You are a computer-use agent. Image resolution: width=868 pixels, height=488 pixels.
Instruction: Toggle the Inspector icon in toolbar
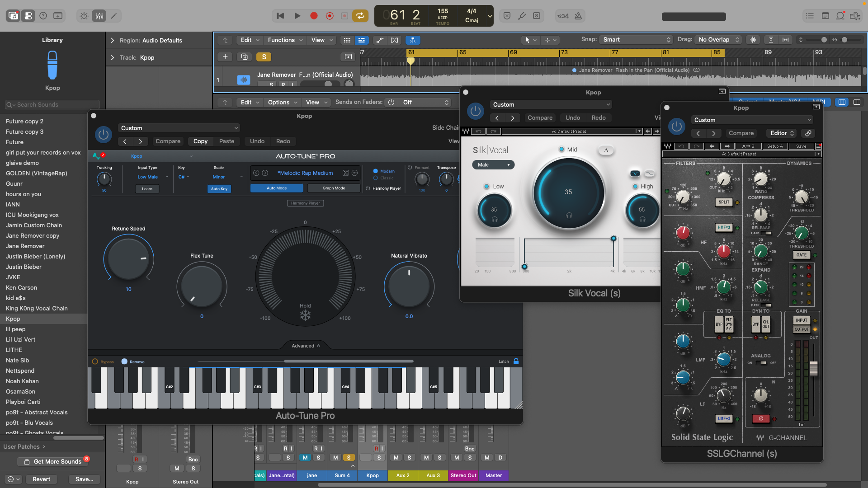(28, 16)
